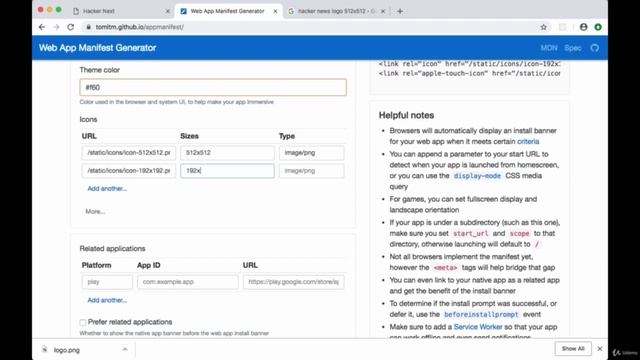Screen dimensions: 640x360
Task: Close the Hacker Next tab
Action: tap(167, 11)
